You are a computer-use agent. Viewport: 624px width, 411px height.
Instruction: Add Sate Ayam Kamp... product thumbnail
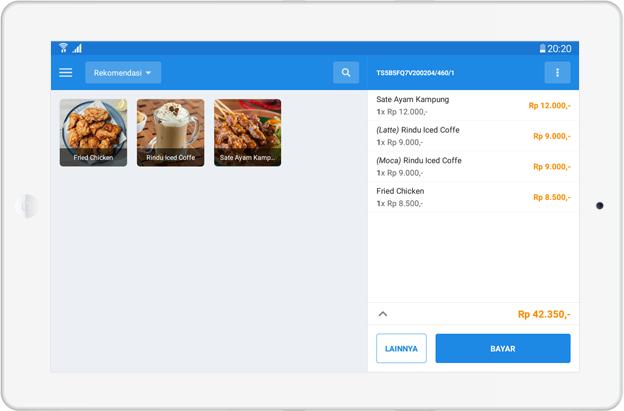pos(248,132)
